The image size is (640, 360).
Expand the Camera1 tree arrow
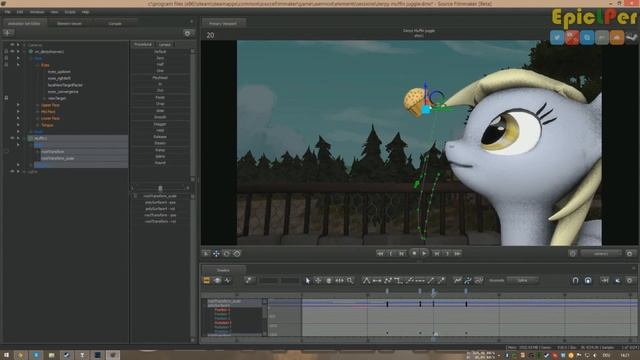(18, 45)
